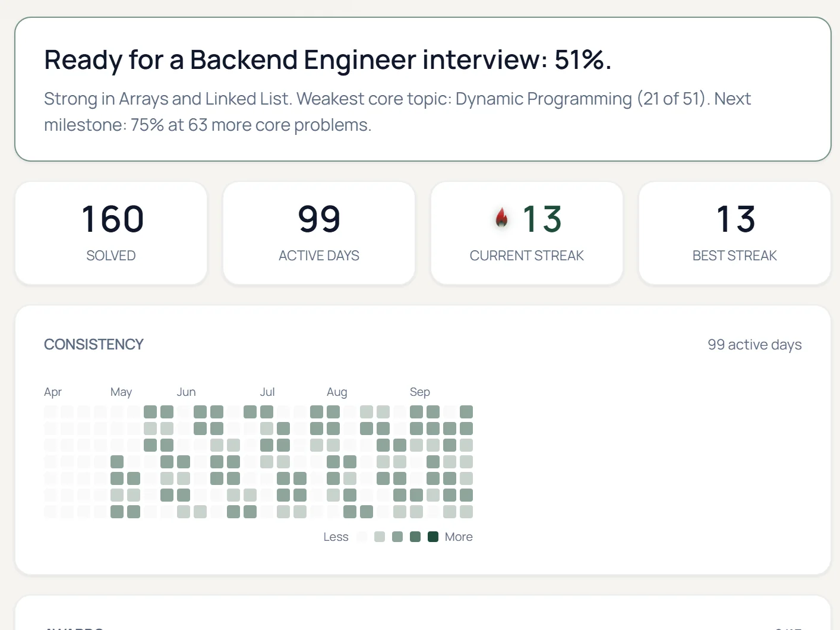Click the "CURRENT STREAK" card label
This screenshot has width=840, height=630.
click(527, 256)
